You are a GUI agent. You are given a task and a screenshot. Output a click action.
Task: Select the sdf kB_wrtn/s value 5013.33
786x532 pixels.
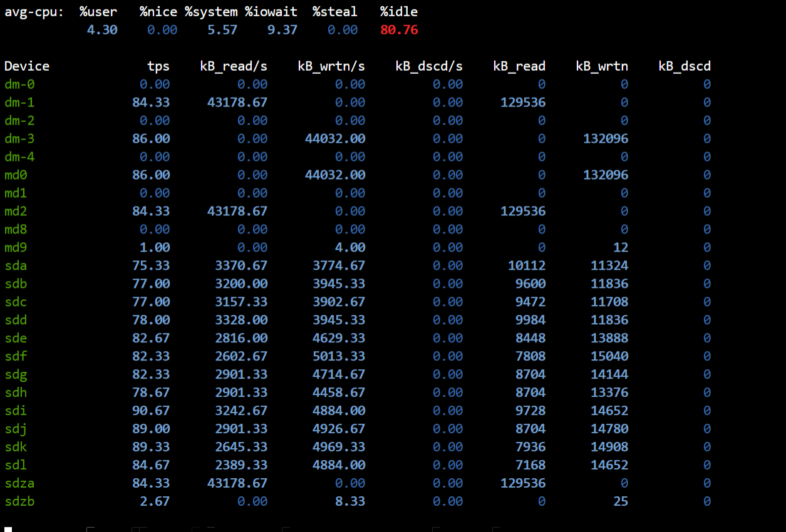[339, 357]
